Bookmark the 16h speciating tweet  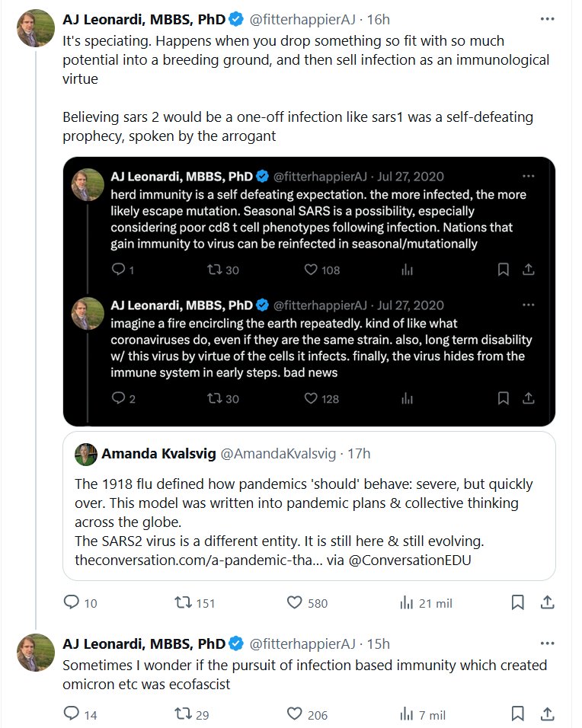click(x=518, y=602)
